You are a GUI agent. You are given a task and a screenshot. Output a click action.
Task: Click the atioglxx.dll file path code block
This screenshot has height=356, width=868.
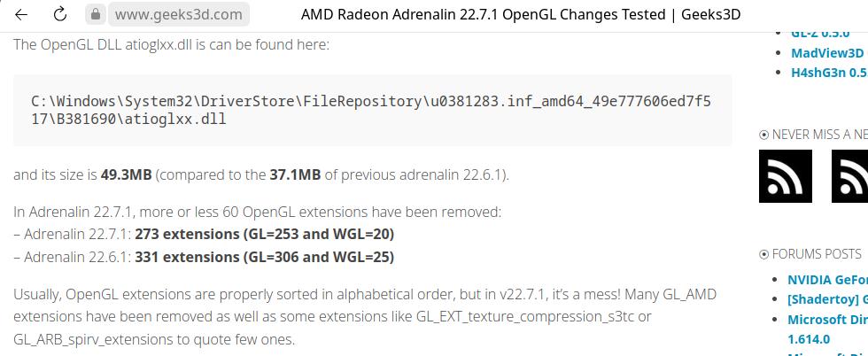click(372, 110)
